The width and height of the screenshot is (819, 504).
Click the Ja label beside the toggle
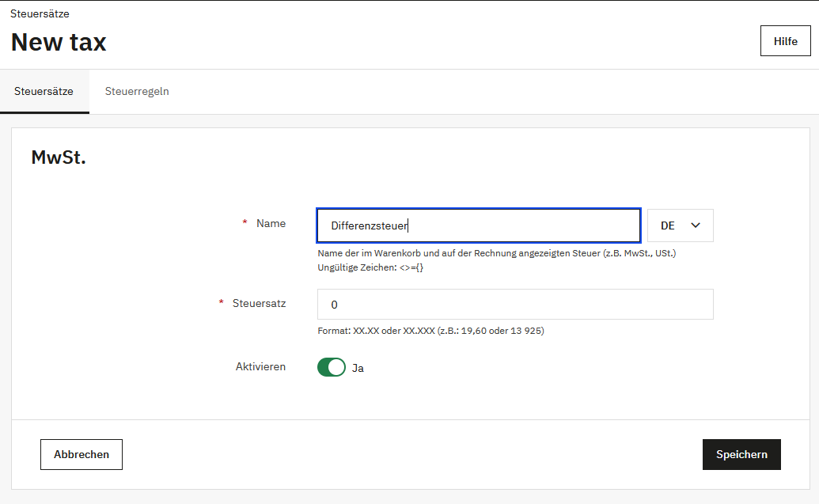tap(358, 368)
